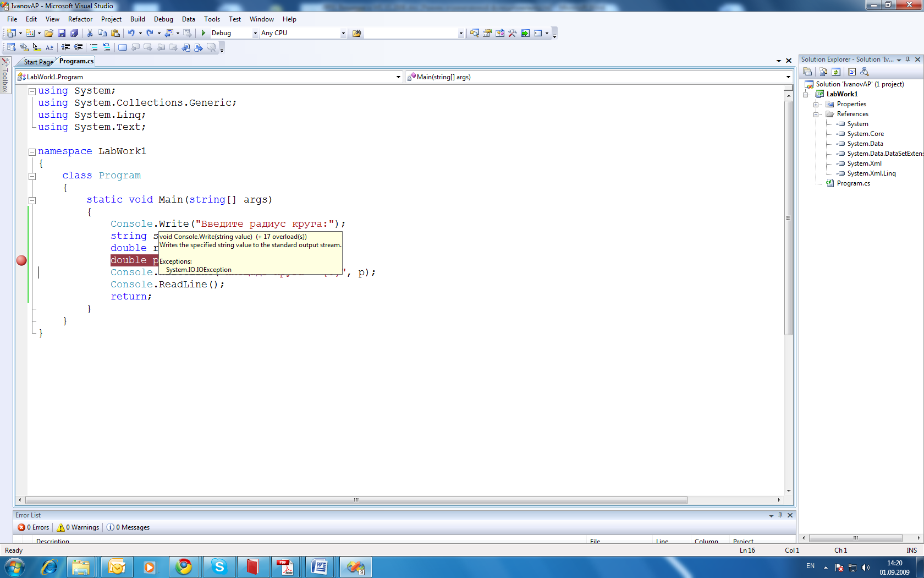
Task: Click the Comment out selected lines icon
Action: (x=94, y=47)
